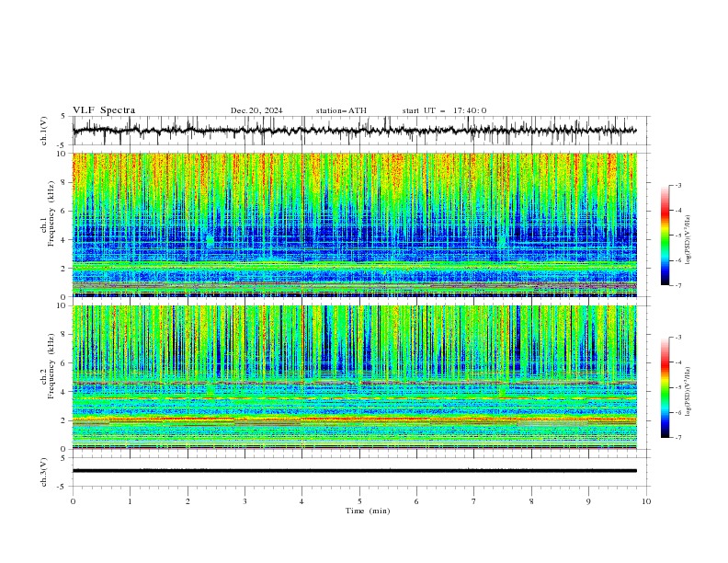The height and width of the screenshot is (563, 728).
Task: Select the ch.1 color bar 'log(PSD)(V²/Hz)' label
Action: 688,240
